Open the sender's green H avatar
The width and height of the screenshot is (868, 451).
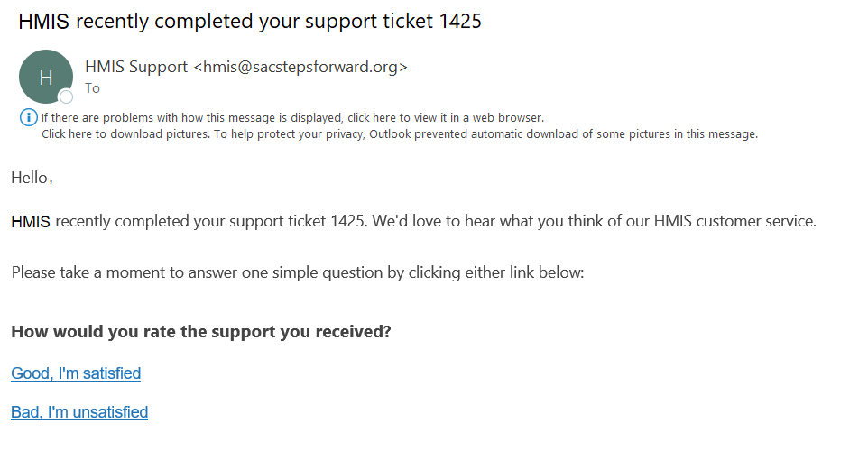point(46,77)
